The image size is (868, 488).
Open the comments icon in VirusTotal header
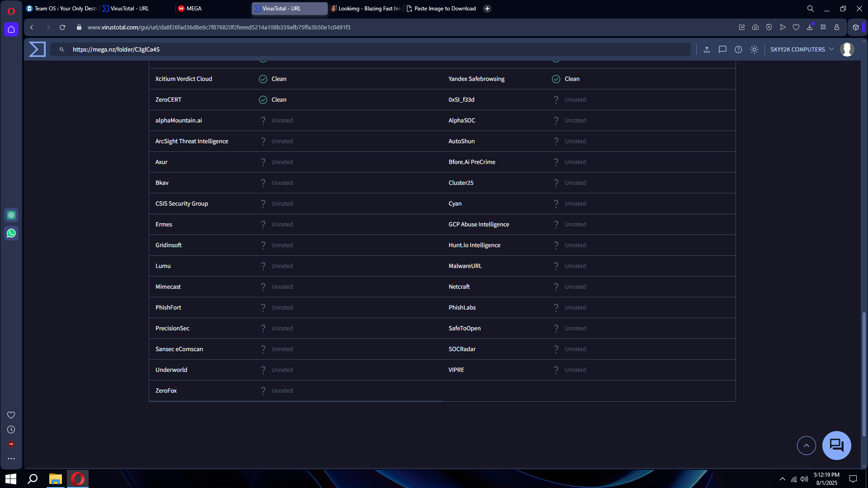722,49
